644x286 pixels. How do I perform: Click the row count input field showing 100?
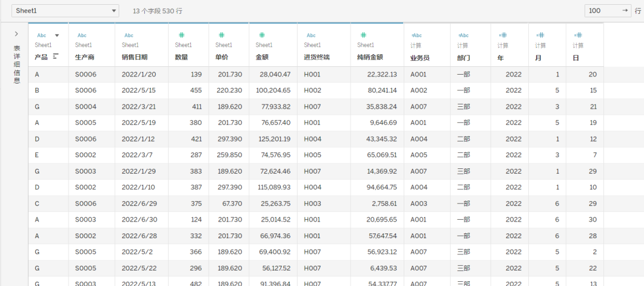(601, 11)
